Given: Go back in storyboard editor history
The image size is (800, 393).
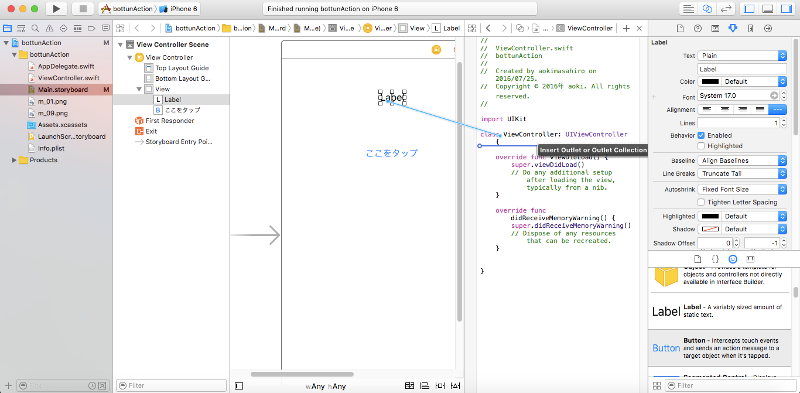Looking at the screenshot, I should (138, 29).
